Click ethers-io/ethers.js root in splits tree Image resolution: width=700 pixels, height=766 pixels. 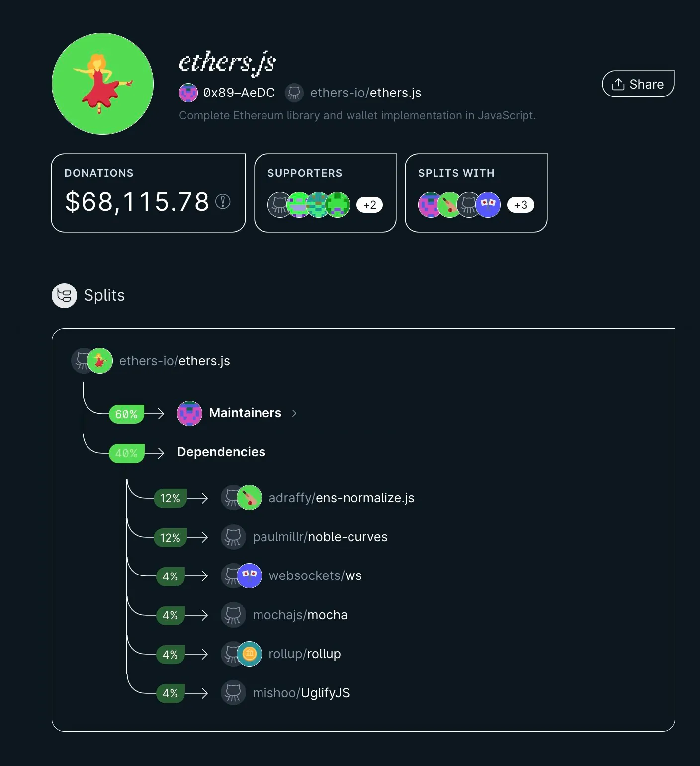click(x=175, y=361)
